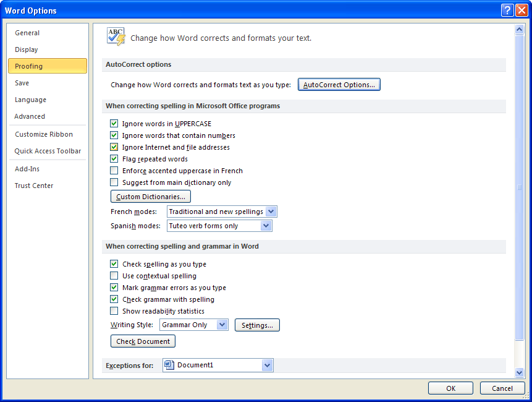Enable Enforce accented uppercase in French

[x=114, y=171]
